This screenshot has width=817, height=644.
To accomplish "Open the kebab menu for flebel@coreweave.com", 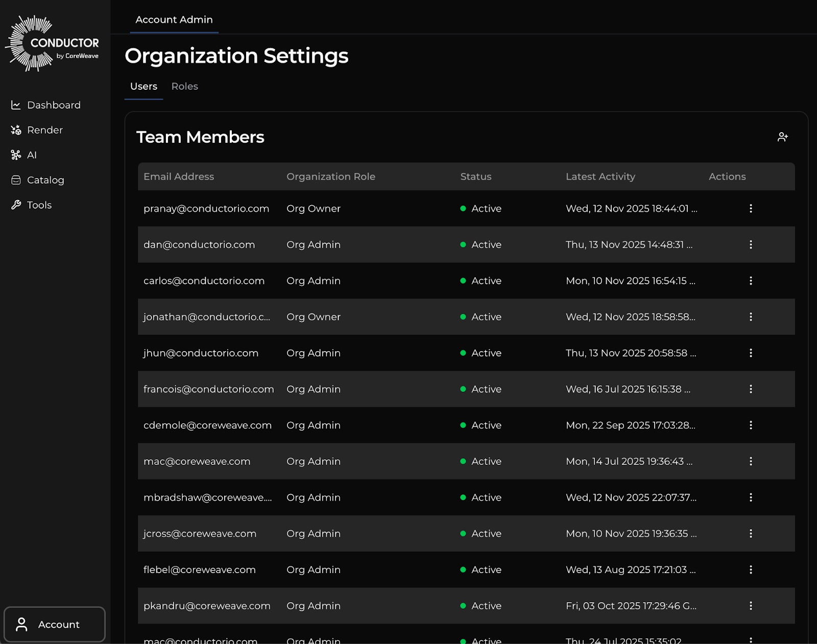I will tap(751, 569).
